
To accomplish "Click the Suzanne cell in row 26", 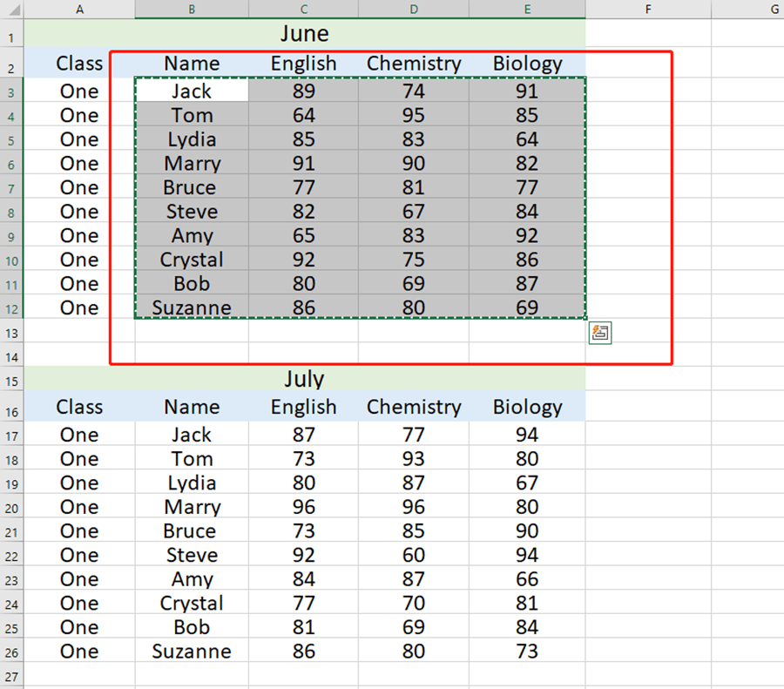I will click(192, 650).
